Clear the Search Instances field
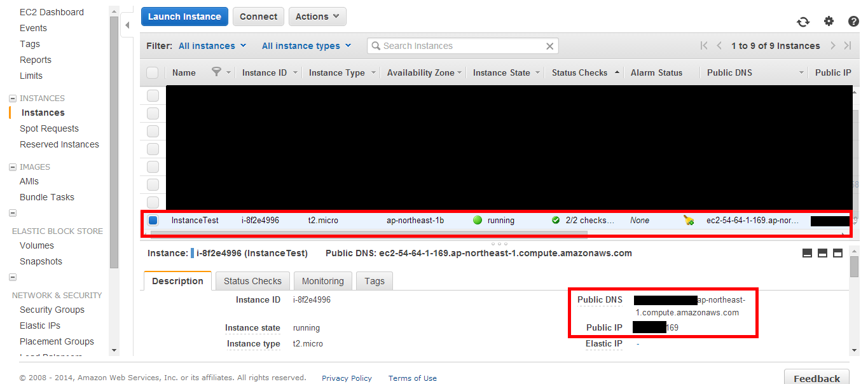The width and height of the screenshot is (868, 384). 550,46
